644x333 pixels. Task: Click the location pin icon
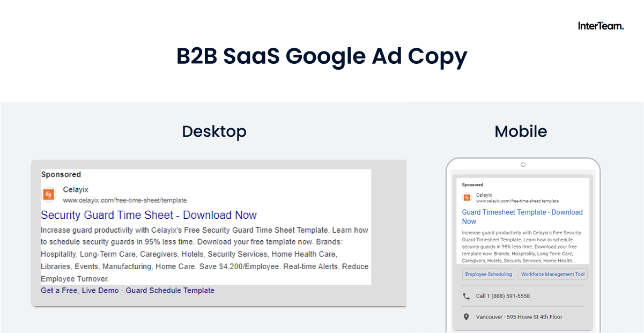(x=466, y=317)
